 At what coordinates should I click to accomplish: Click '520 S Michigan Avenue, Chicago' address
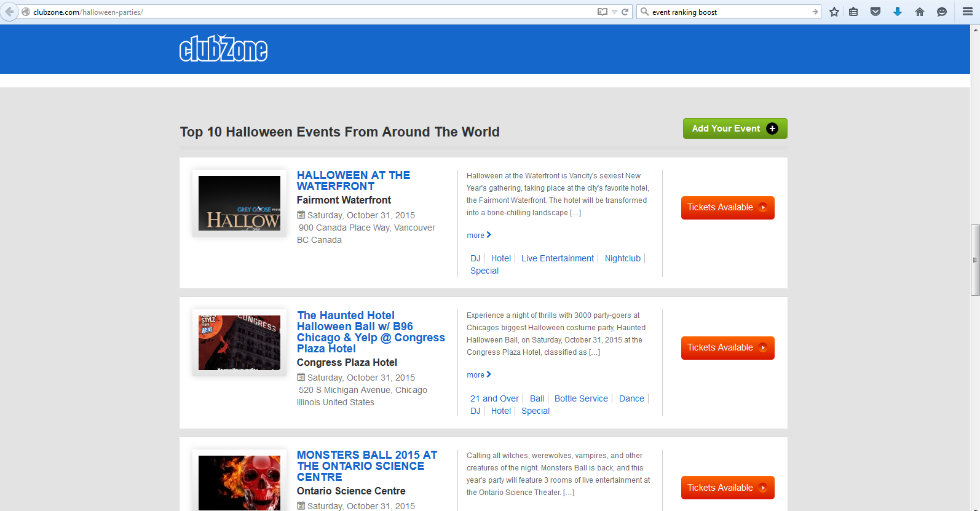(363, 390)
